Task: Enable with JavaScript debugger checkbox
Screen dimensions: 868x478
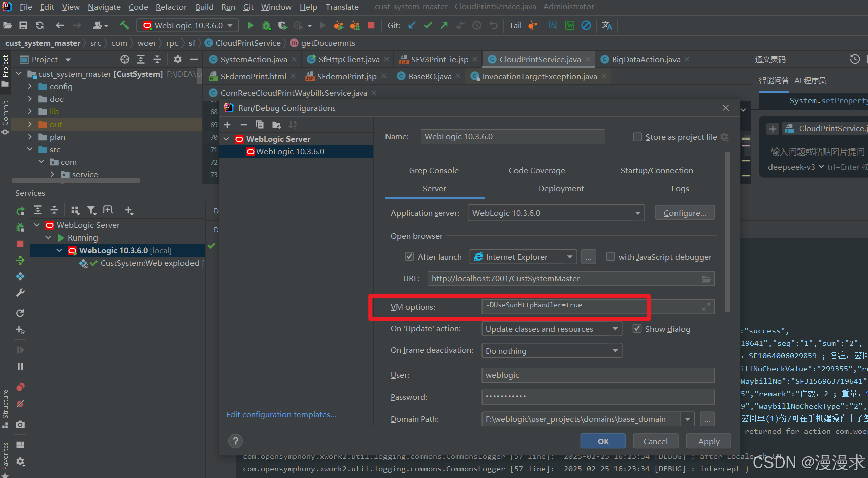Action: [610, 256]
